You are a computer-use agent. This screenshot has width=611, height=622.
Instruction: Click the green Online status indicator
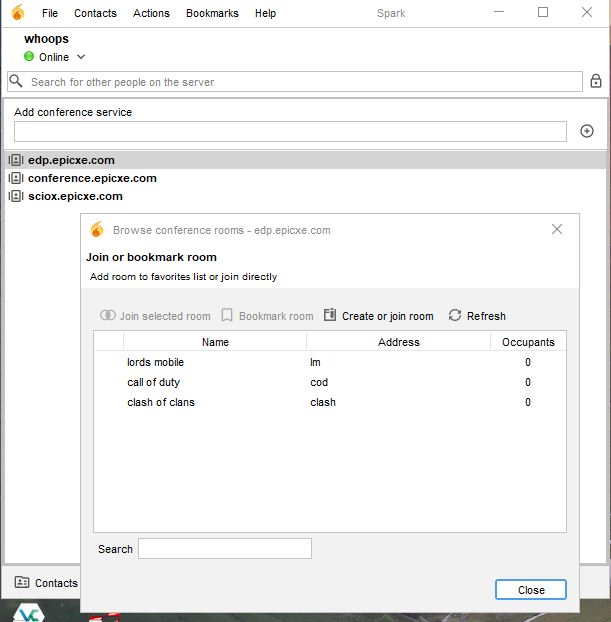click(x=29, y=57)
